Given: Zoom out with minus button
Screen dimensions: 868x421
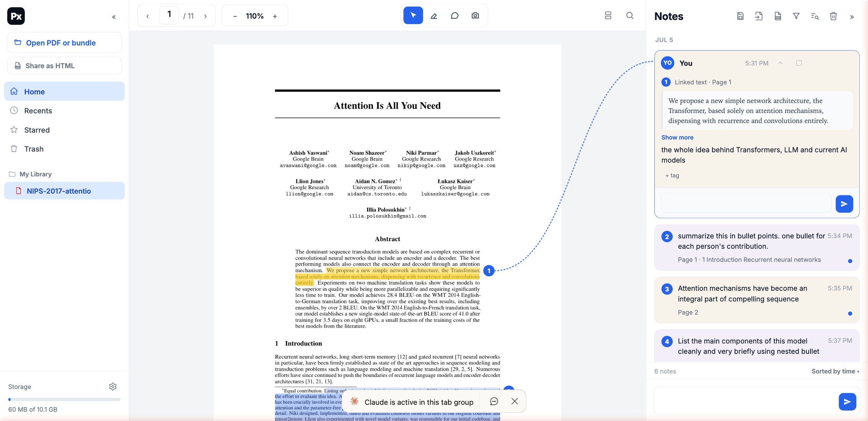Looking at the screenshot, I should pos(235,16).
